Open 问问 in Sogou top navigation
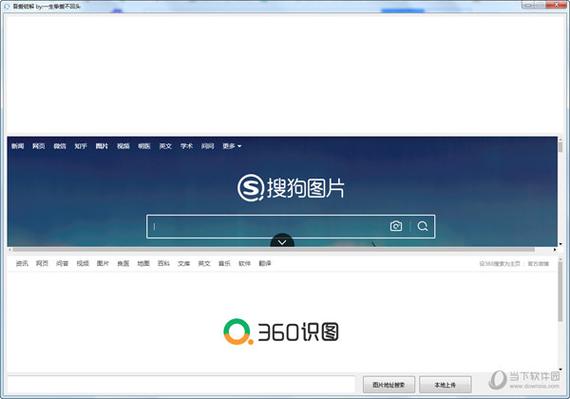This screenshot has height=399, width=570. (x=208, y=146)
